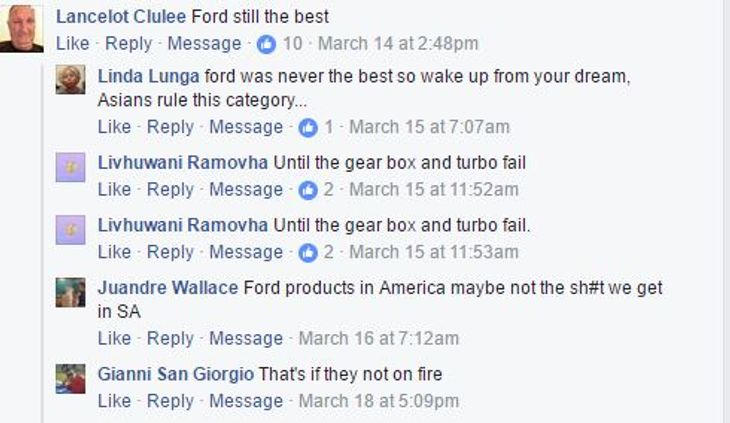Image resolution: width=730 pixels, height=423 pixels.
Task: Click Linda Lunga's avatar thumbnail
Action: 70,79
